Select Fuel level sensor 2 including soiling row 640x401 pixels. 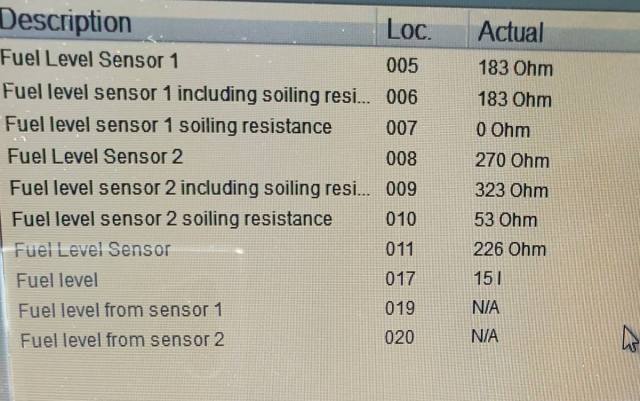click(190, 188)
